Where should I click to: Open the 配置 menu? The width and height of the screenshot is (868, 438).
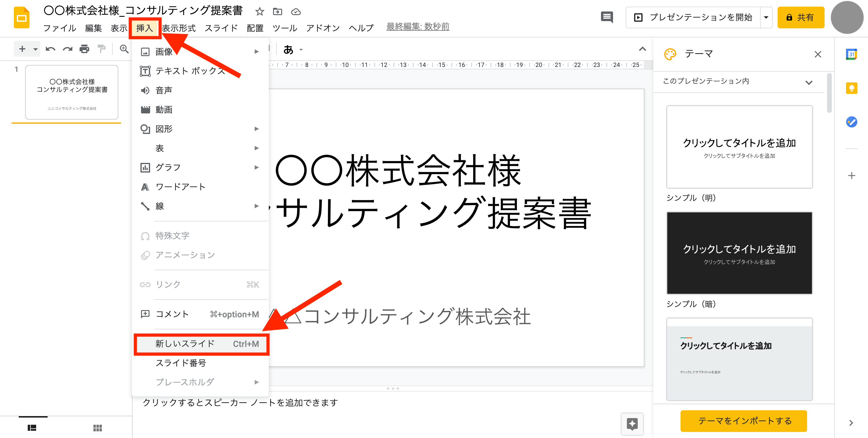(255, 28)
